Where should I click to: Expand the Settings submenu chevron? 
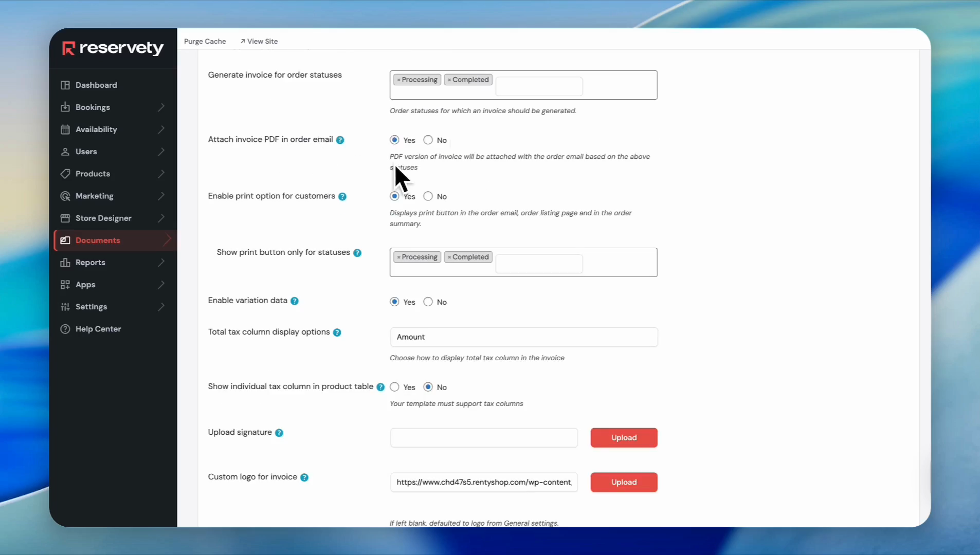coord(161,307)
